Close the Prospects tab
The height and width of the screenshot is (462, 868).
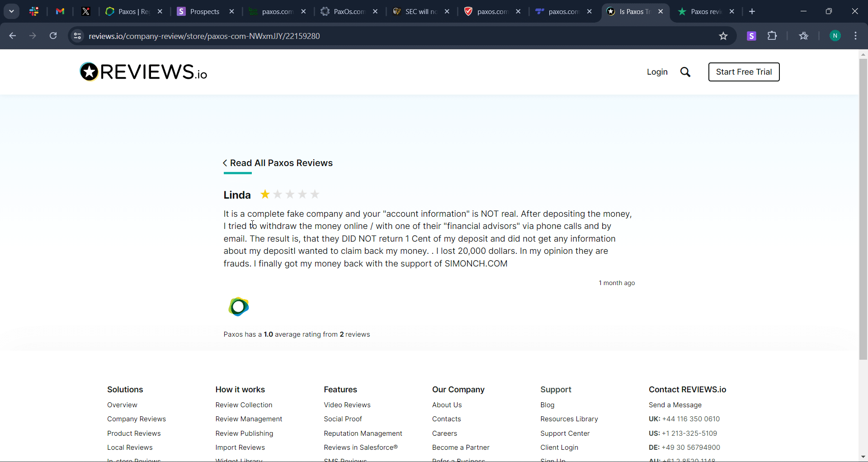tap(232, 11)
